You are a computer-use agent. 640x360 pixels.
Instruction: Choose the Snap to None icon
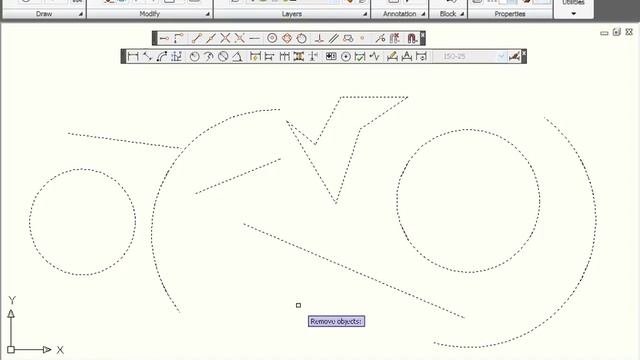pos(394,38)
